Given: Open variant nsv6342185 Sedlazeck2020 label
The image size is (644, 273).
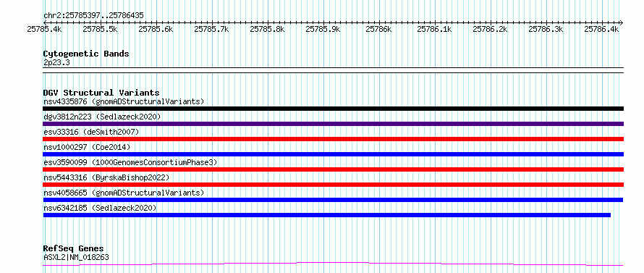Looking at the screenshot, I should 100,208.
